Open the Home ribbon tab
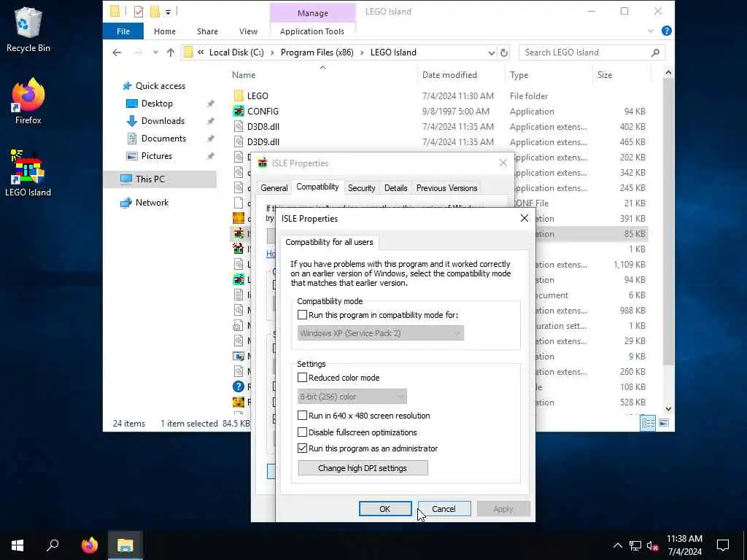 click(164, 31)
